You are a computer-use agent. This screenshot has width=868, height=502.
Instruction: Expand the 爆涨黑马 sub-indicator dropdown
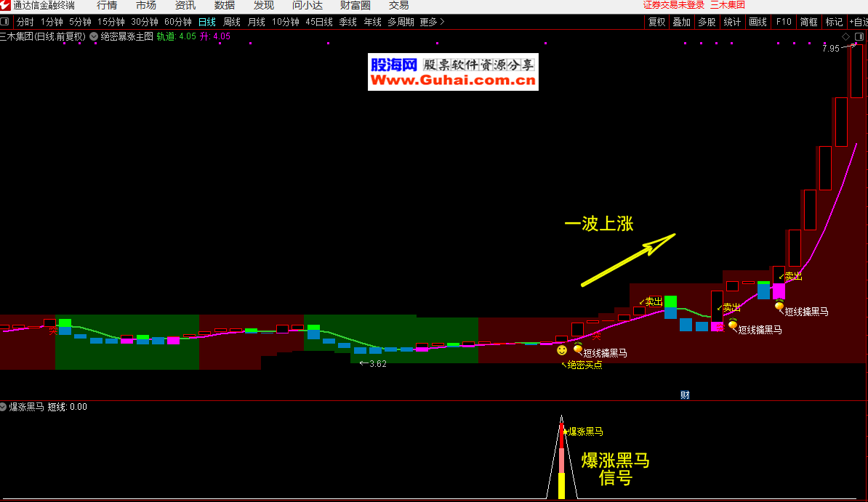click(4, 407)
